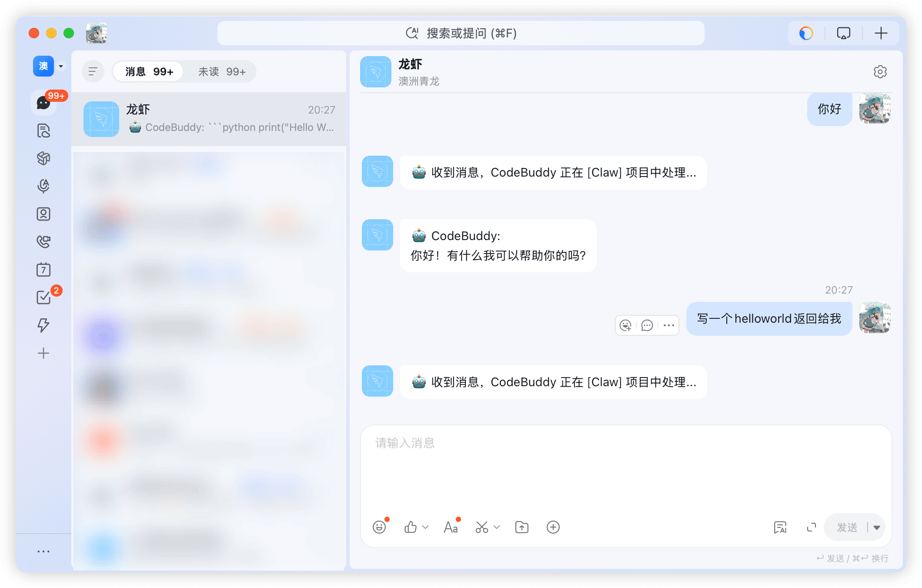922x588 pixels.
Task: Switch to the 未读 unread tab
Action: (222, 72)
